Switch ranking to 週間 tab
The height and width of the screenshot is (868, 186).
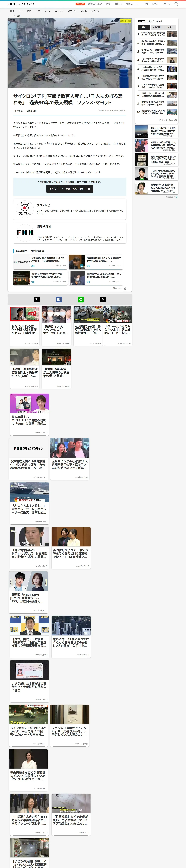click(170, 27)
